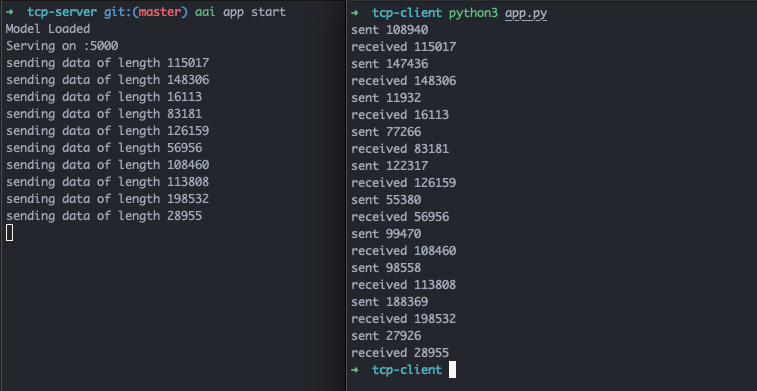Viewport: 757px width, 391px height.
Task: Click the green prompt arrow in server pane
Action: [10, 12]
